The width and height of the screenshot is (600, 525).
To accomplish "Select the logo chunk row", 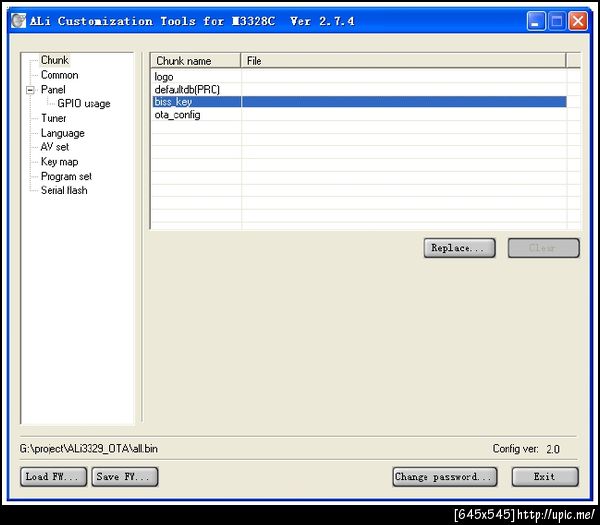I will point(359,77).
